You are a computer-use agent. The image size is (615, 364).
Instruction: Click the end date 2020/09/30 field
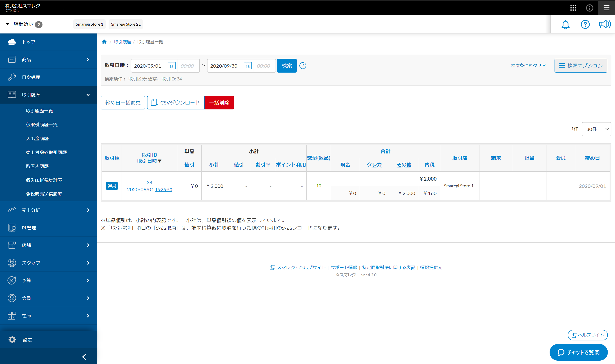tap(224, 66)
